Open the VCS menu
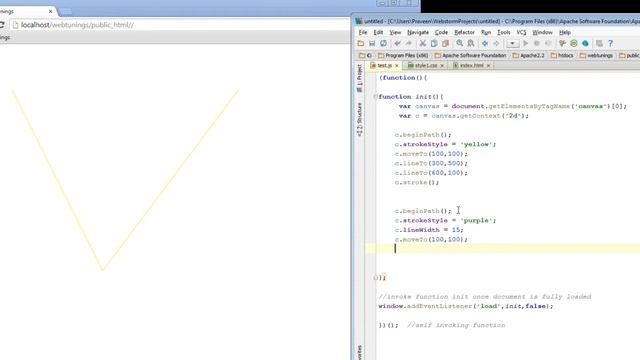640x360 pixels. (521, 32)
